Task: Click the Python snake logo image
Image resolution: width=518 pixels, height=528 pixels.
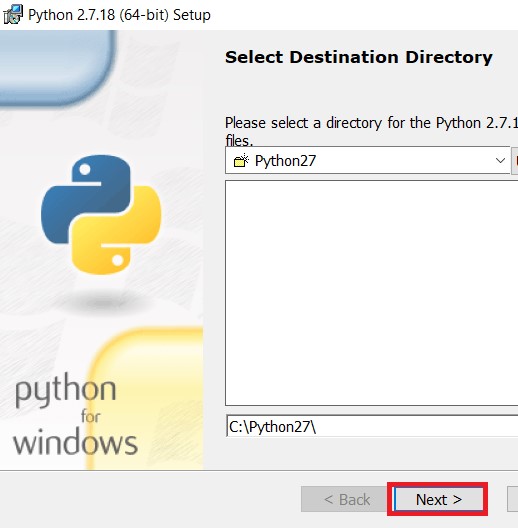Action: (101, 214)
